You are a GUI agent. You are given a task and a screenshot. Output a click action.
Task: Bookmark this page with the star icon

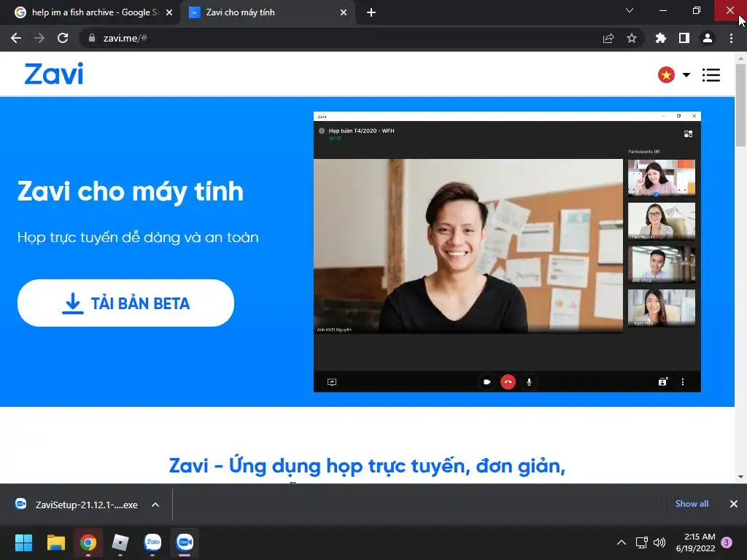[x=632, y=38]
